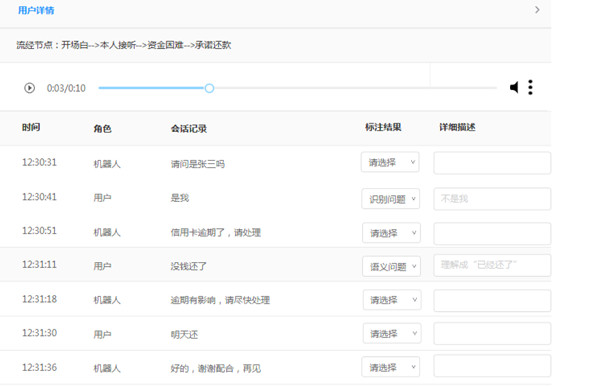Focus description field for 信用卡逾期了 row
The width and height of the screenshot is (592, 389).
tap(492, 233)
